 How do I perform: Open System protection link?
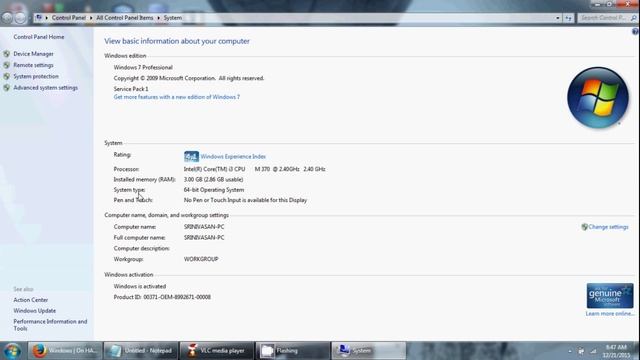coord(36,76)
